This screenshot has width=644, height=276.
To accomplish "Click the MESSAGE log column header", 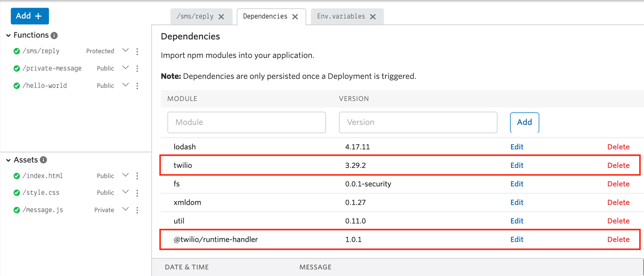I will click(x=315, y=267).
